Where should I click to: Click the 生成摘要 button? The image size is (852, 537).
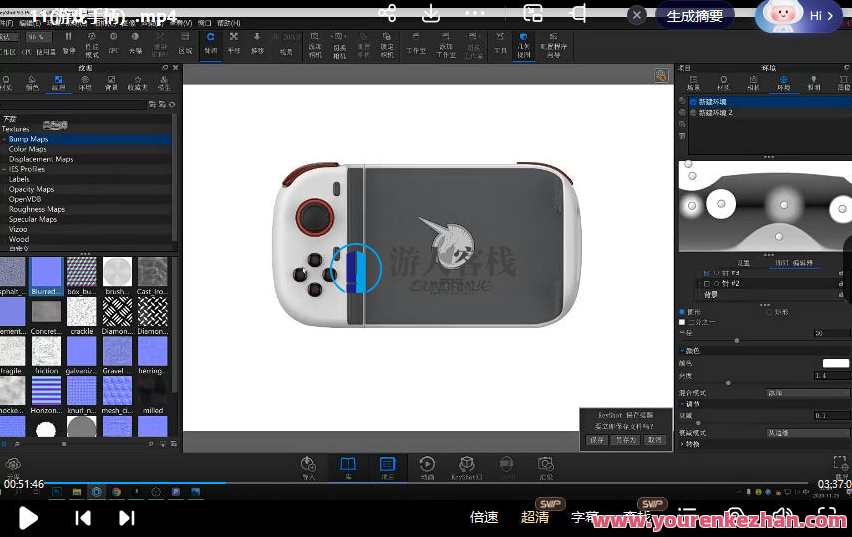(694, 16)
